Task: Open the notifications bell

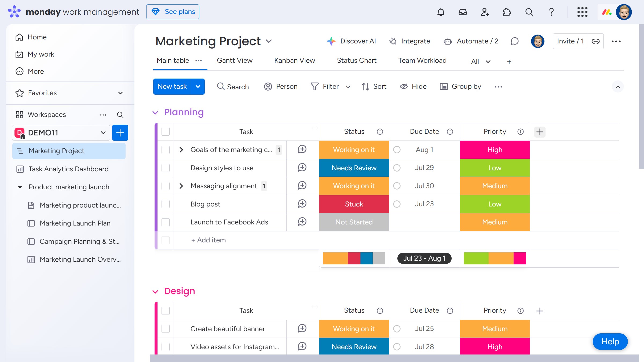Action: tap(441, 12)
